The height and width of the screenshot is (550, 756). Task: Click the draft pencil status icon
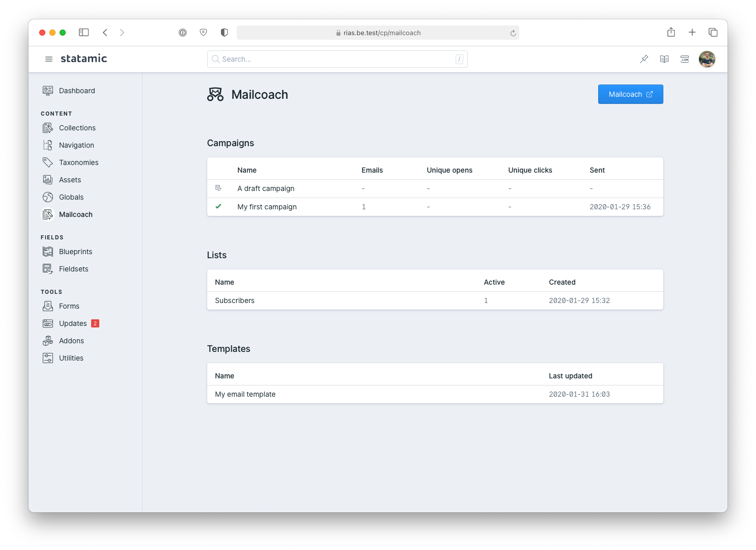[218, 188]
